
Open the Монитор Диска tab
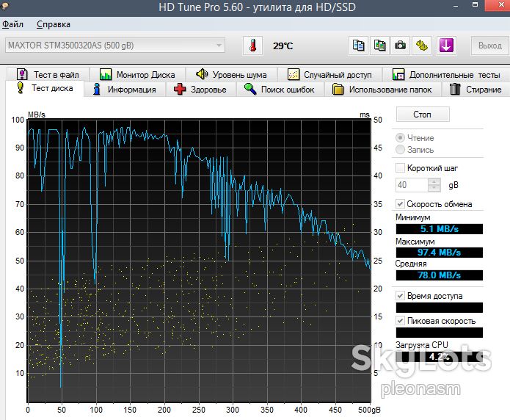click(x=138, y=75)
